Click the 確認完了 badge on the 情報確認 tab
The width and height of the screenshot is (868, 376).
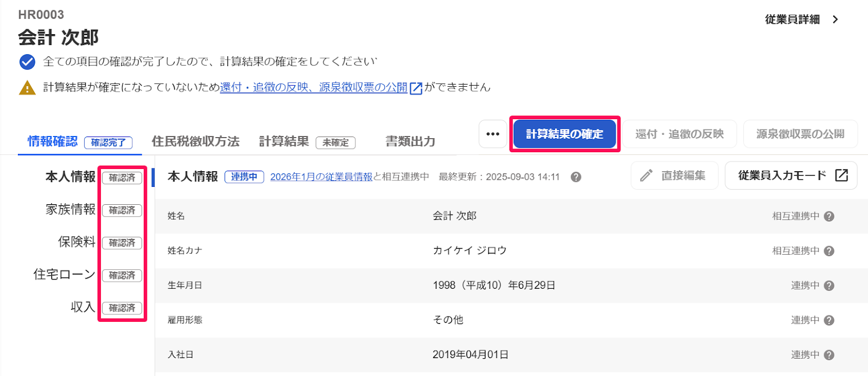(x=108, y=142)
